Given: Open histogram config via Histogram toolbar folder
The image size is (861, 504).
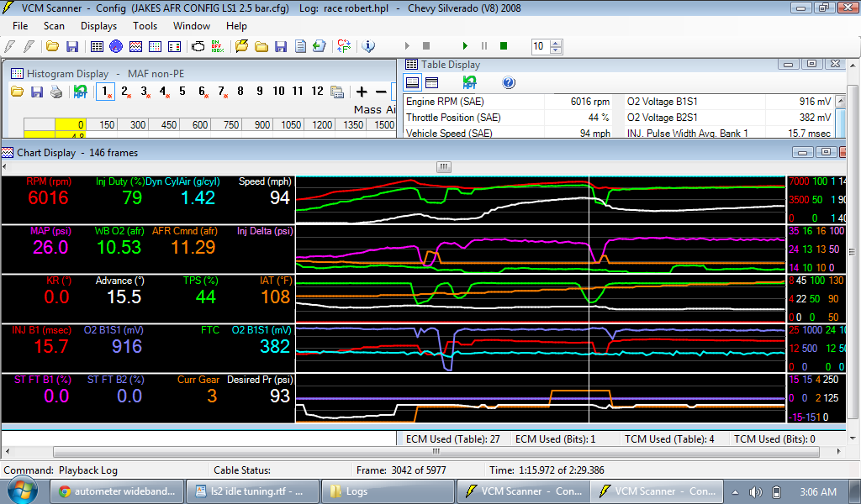Looking at the screenshot, I should point(17,92).
